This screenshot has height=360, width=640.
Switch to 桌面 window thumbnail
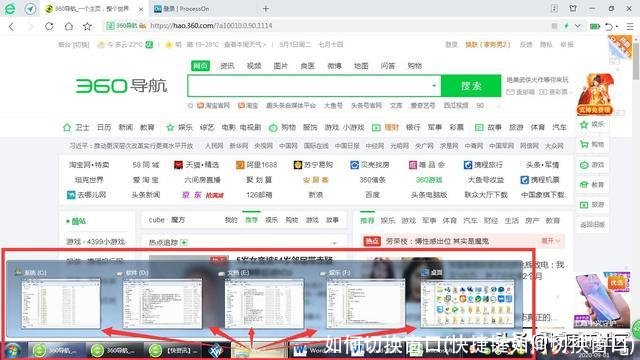tap(467, 303)
